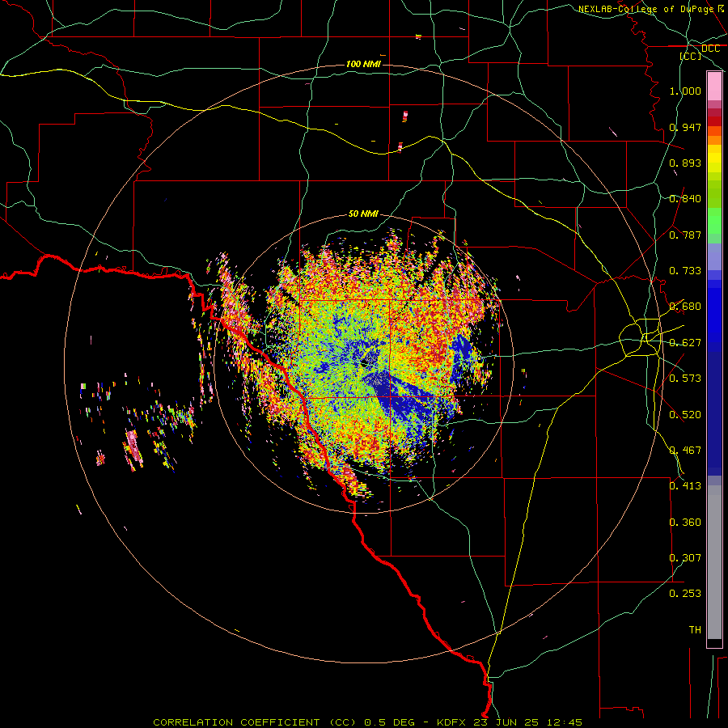
Task: Click the 0.573 color scale label
Action: [x=685, y=379]
